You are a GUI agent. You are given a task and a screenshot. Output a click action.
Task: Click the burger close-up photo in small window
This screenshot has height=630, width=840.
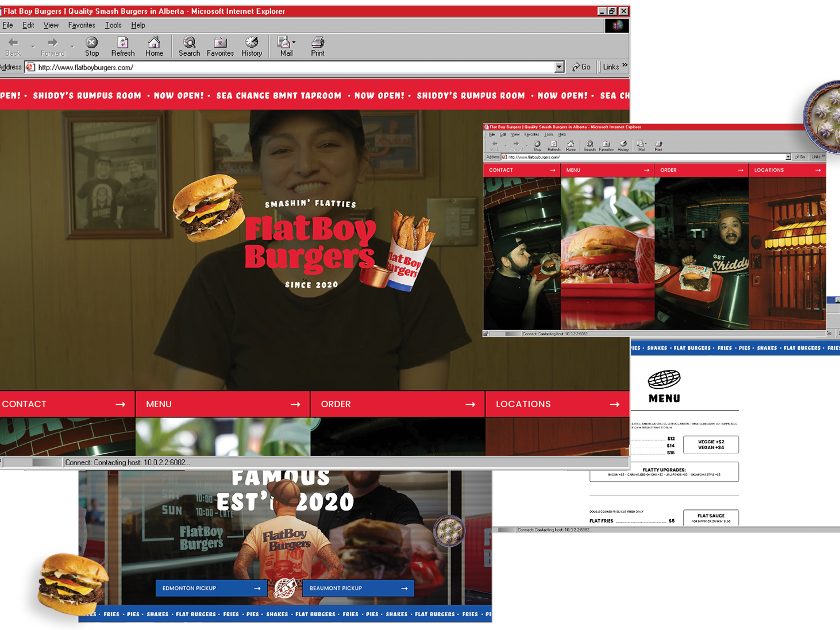pyautogui.click(x=607, y=253)
